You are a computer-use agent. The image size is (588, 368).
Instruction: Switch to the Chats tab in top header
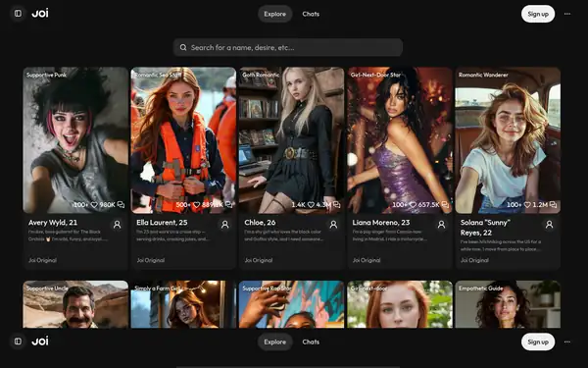click(311, 14)
